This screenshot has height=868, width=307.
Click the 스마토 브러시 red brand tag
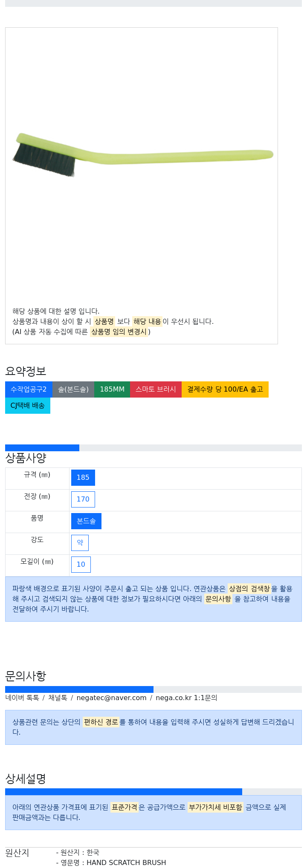click(156, 389)
